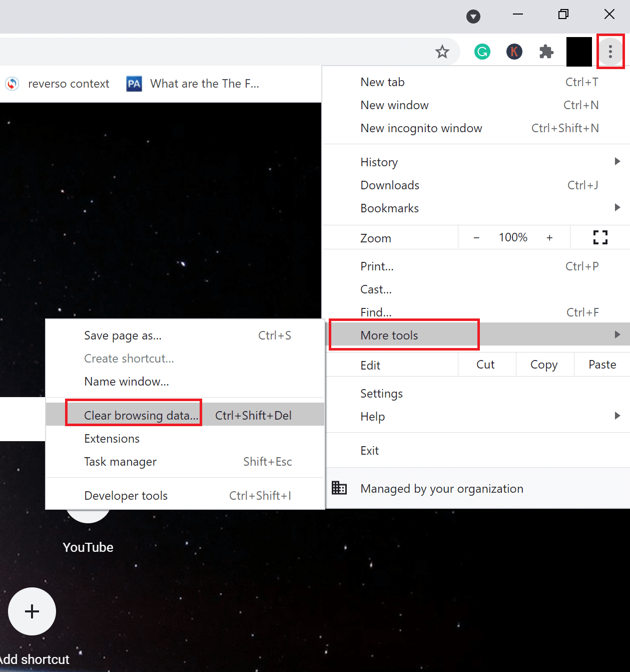Increase page zoom with the plus control

pyautogui.click(x=549, y=237)
